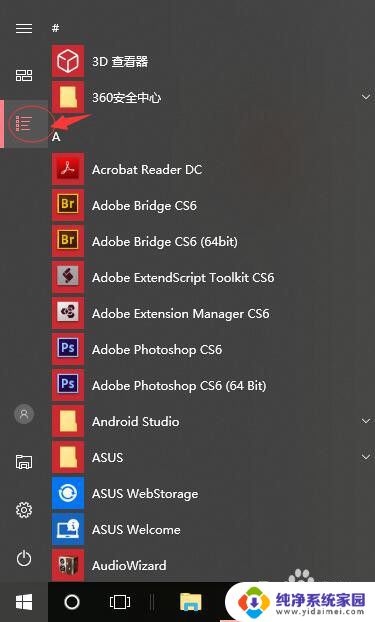Expand the 360安全中心 folder chevron
Screen dimensions: 375x622
pos(366,97)
